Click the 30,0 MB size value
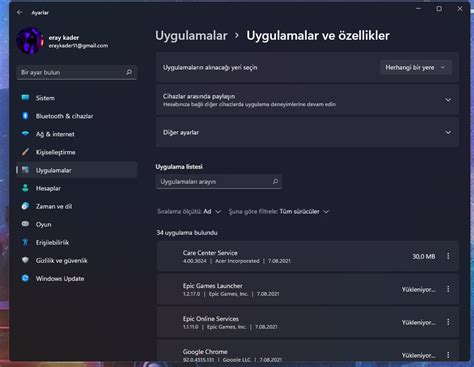Screen dimensions: 474x367 424,256
